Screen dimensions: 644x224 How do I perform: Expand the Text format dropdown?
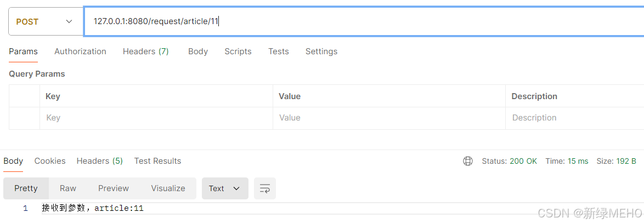[225, 188]
